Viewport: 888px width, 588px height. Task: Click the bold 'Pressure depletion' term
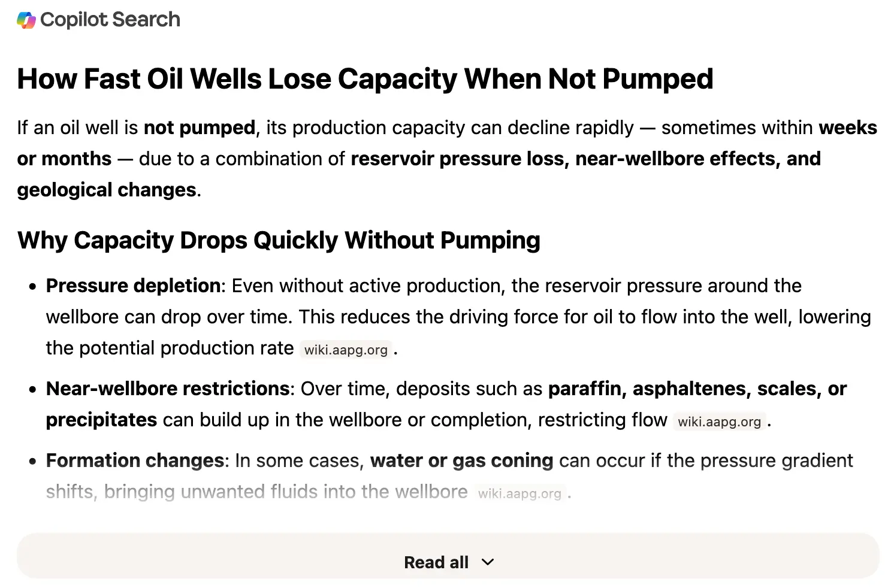(x=133, y=286)
